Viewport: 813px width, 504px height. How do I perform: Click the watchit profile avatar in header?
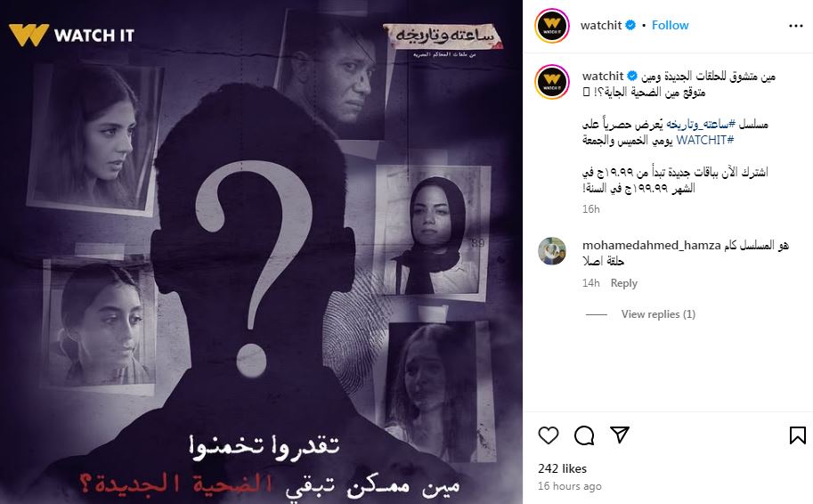[552, 26]
